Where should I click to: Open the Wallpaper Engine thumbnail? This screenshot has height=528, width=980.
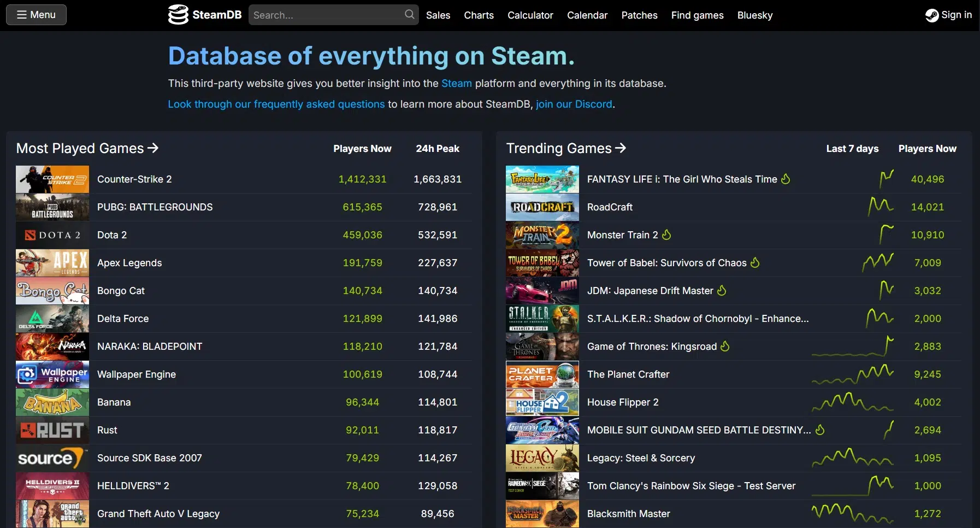click(x=52, y=374)
